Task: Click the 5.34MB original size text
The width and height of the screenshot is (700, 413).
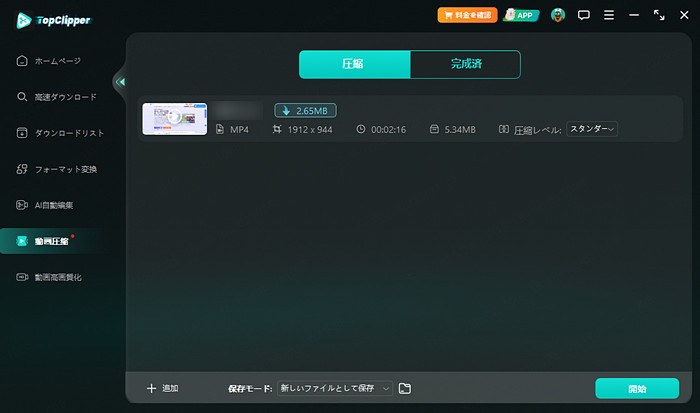Action: (460, 130)
